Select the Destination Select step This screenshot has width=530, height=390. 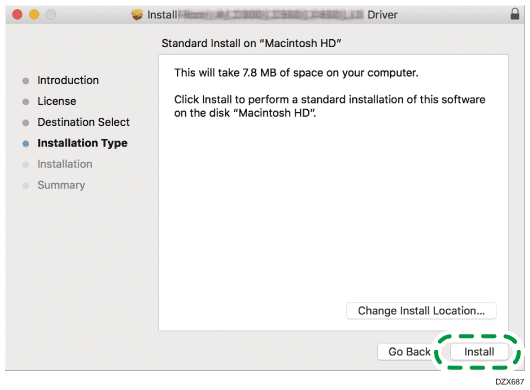pos(83,122)
